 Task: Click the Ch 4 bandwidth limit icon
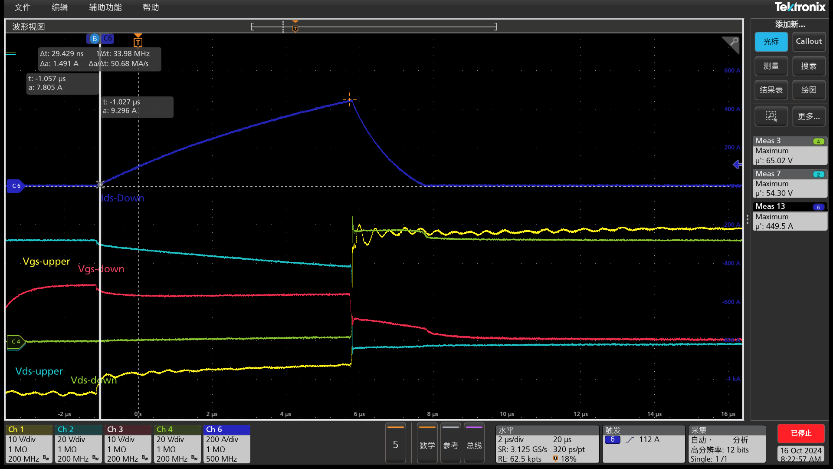pyautogui.click(x=194, y=458)
